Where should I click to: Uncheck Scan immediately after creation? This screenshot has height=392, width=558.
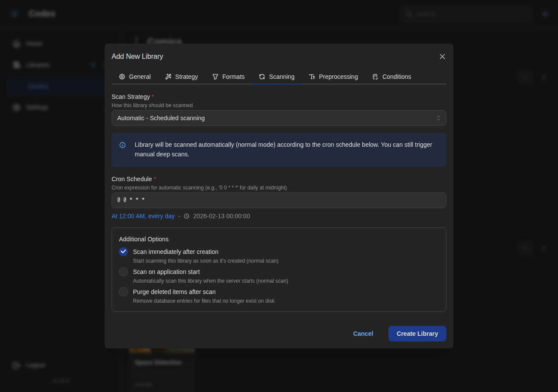tap(123, 252)
